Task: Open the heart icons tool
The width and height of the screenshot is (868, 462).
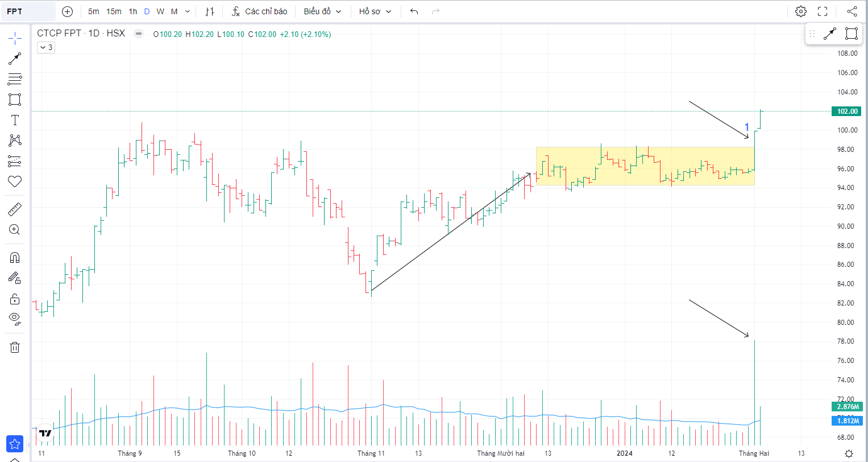Action: click(15, 181)
